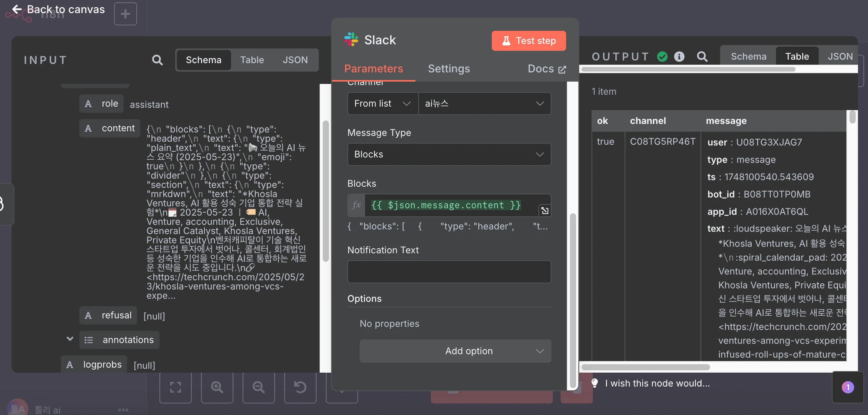
Task: Click the plus add-node button
Action: pos(126,14)
